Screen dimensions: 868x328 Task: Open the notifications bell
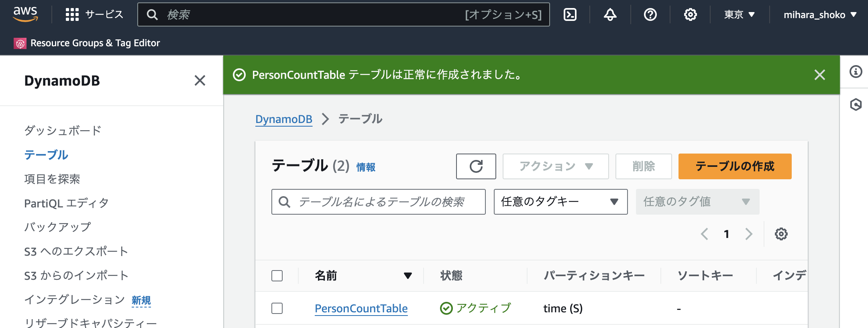click(x=610, y=14)
